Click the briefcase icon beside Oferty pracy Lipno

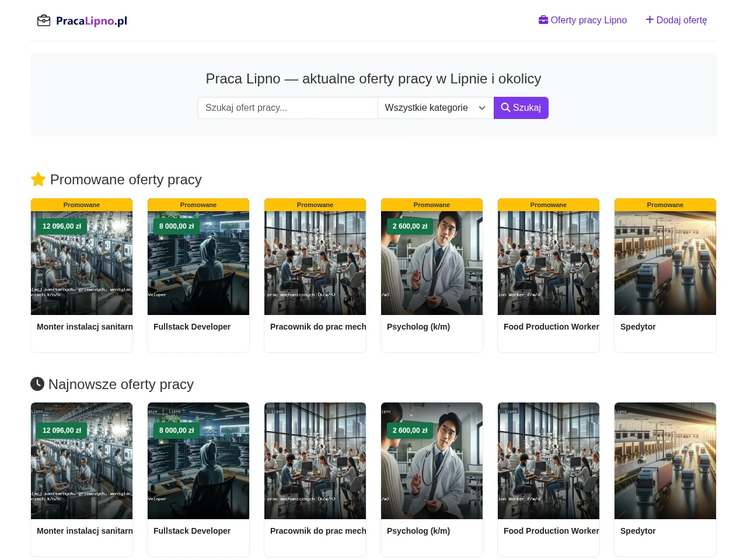click(543, 20)
